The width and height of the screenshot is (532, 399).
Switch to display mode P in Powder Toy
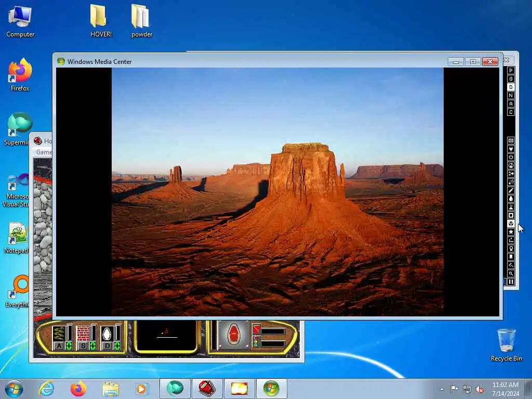pos(511,71)
